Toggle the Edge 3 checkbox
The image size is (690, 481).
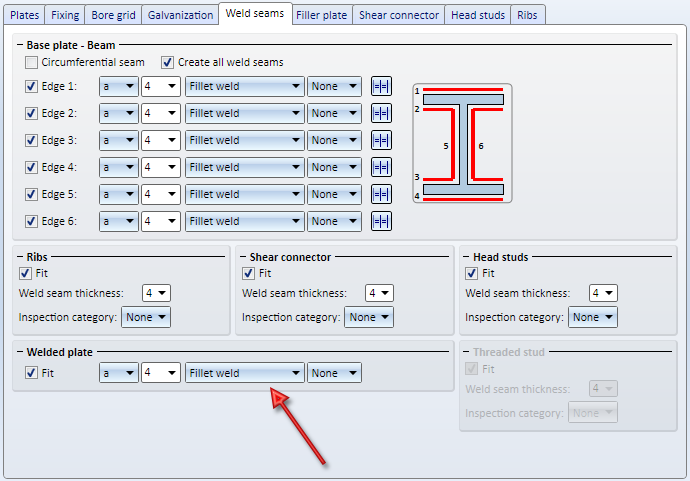(32, 140)
